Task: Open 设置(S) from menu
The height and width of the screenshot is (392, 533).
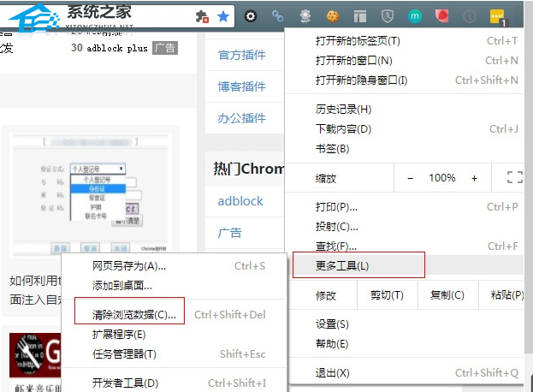Action: click(404, 324)
